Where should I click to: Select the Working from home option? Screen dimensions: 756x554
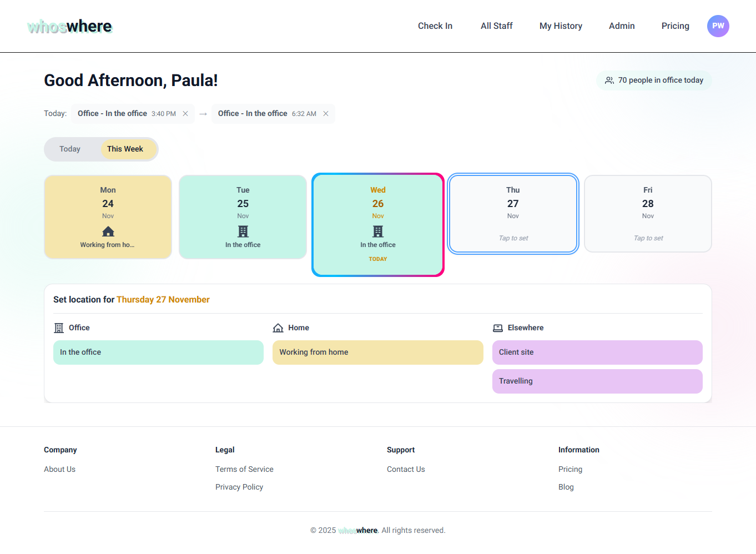[378, 352]
